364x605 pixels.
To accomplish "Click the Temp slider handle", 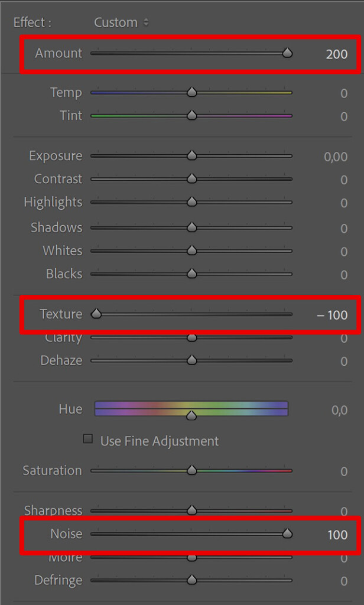I will 192,92.
